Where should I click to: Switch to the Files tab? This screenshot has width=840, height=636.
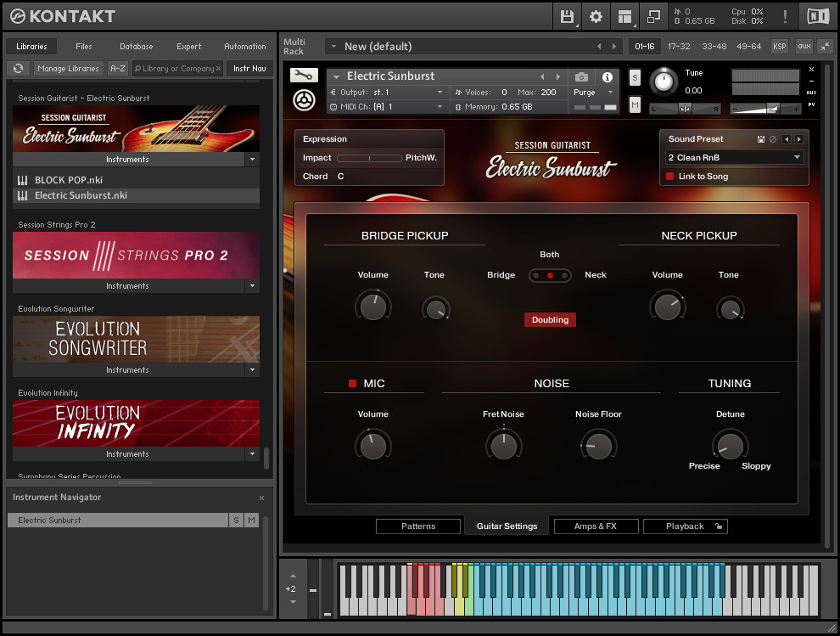point(83,47)
